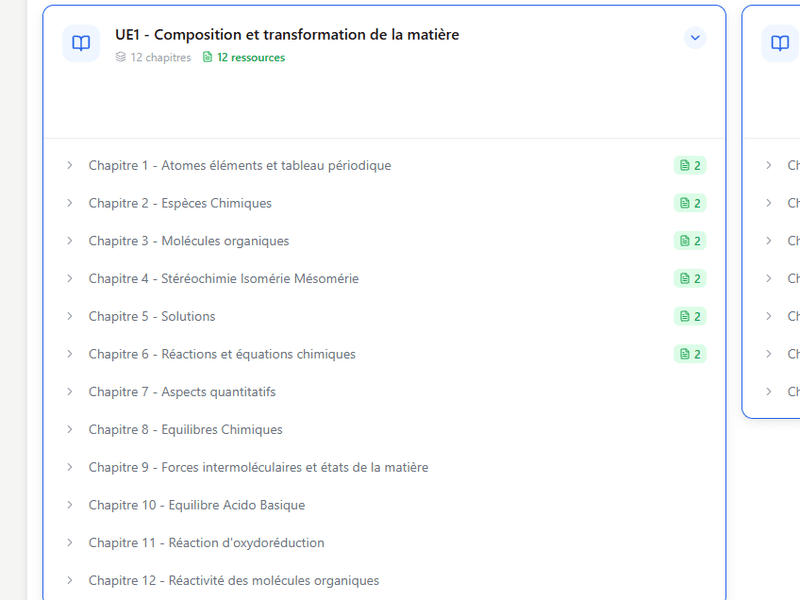Select Chapitre 5 - Solutions
Screen dimensions: 800x600
(x=152, y=316)
